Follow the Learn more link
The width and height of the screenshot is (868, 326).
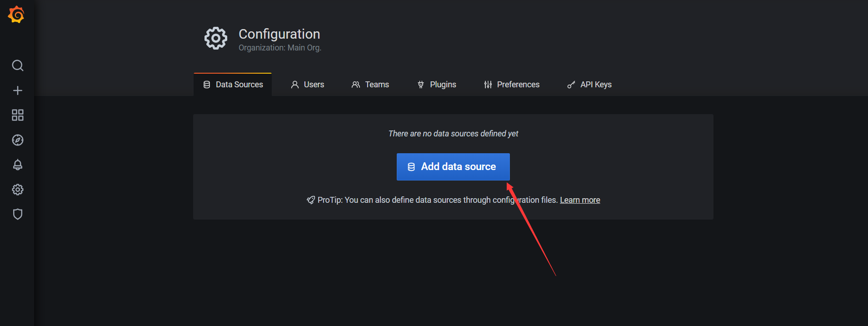click(580, 200)
